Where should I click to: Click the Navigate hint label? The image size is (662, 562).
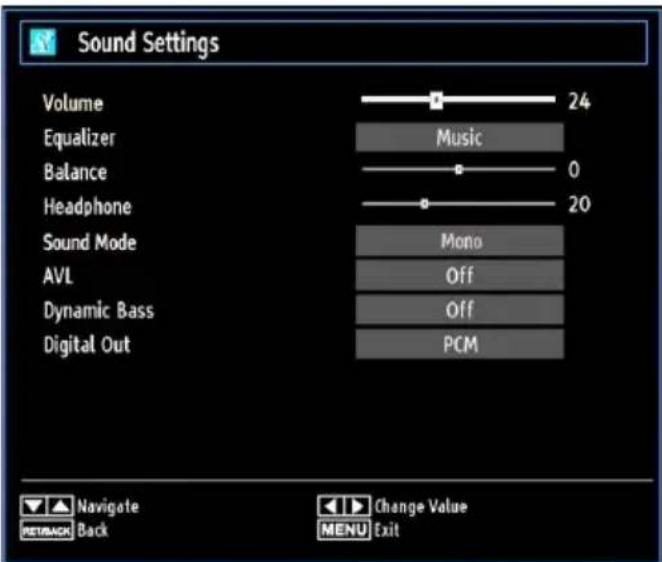(x=108, y=507)
